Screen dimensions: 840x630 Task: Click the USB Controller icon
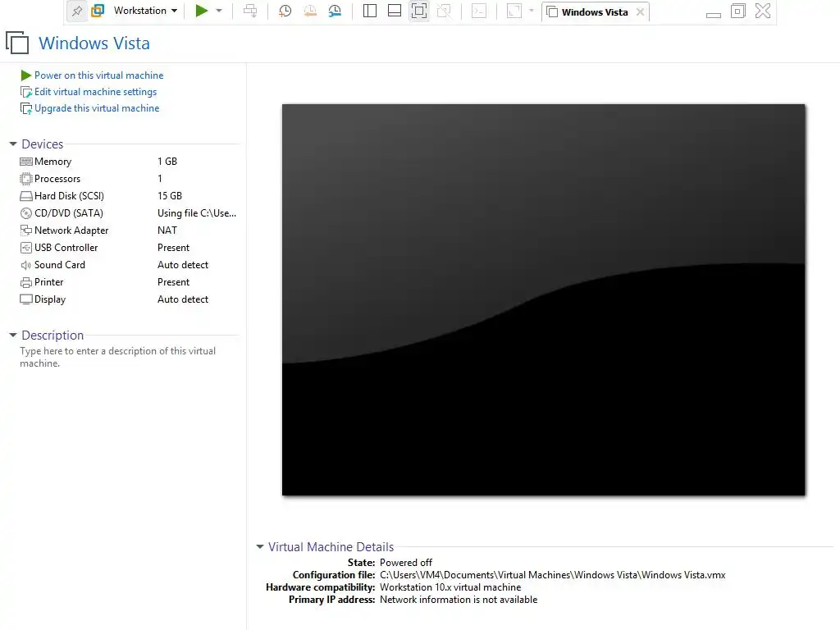click(x=25, y=248)
